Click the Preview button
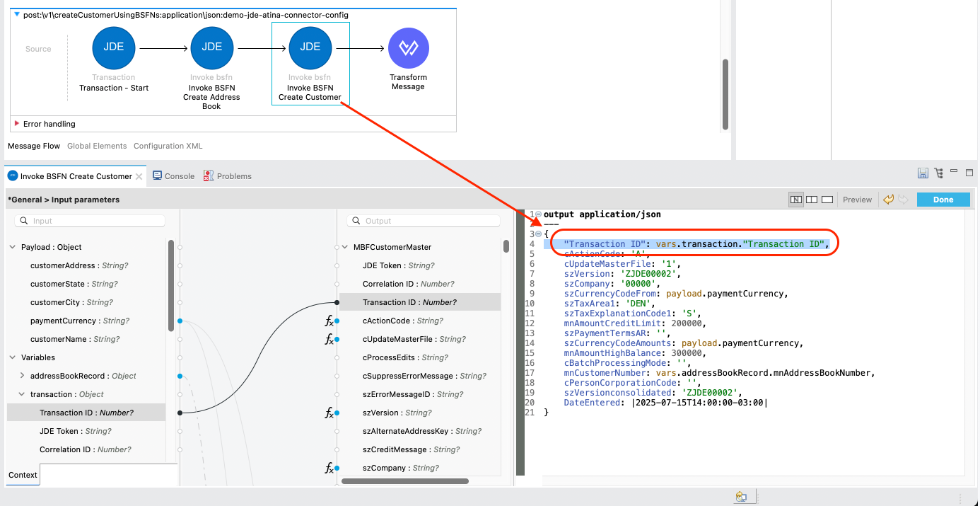Image resolution: width=980 pixels, height=506 pixels. (857, 200)
